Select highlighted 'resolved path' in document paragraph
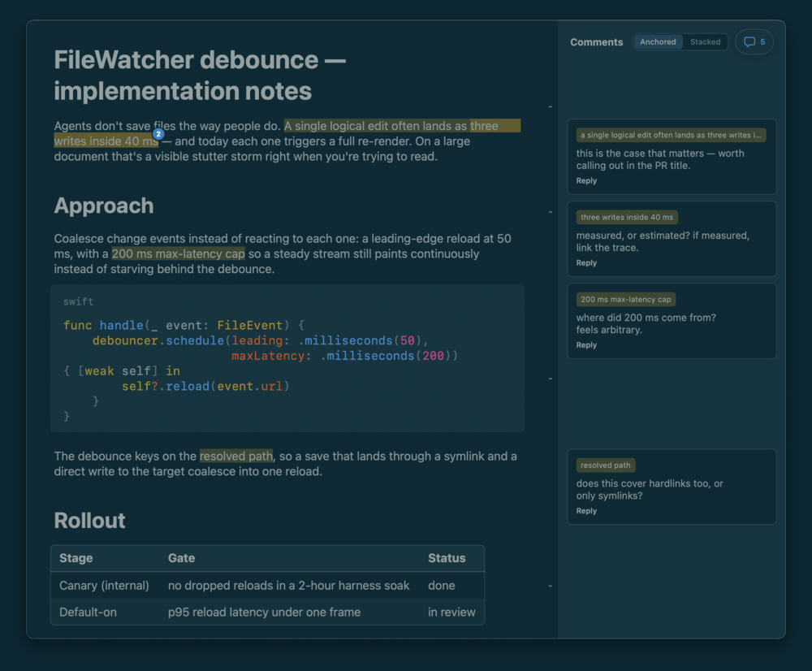The width and height of the screenshot is (812, 671). pyautogui.click(x=236, y=456)
